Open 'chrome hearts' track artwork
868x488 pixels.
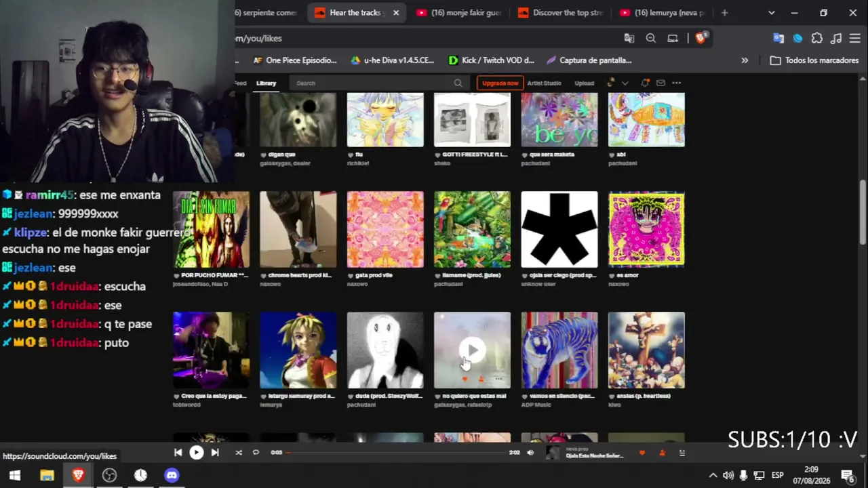click(298, 230)
